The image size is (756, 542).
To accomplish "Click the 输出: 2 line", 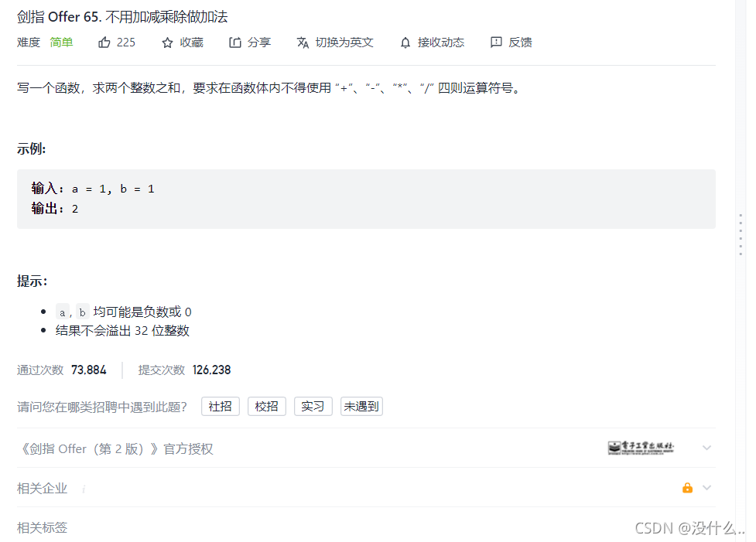I will [x=54, y=209].
